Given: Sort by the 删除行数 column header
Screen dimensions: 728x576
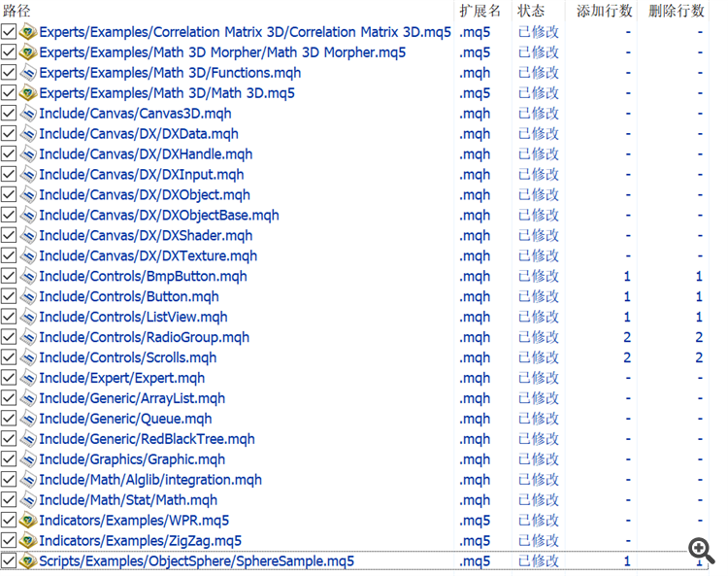Looking at the screenshot, I should click(x=676, y=11).
